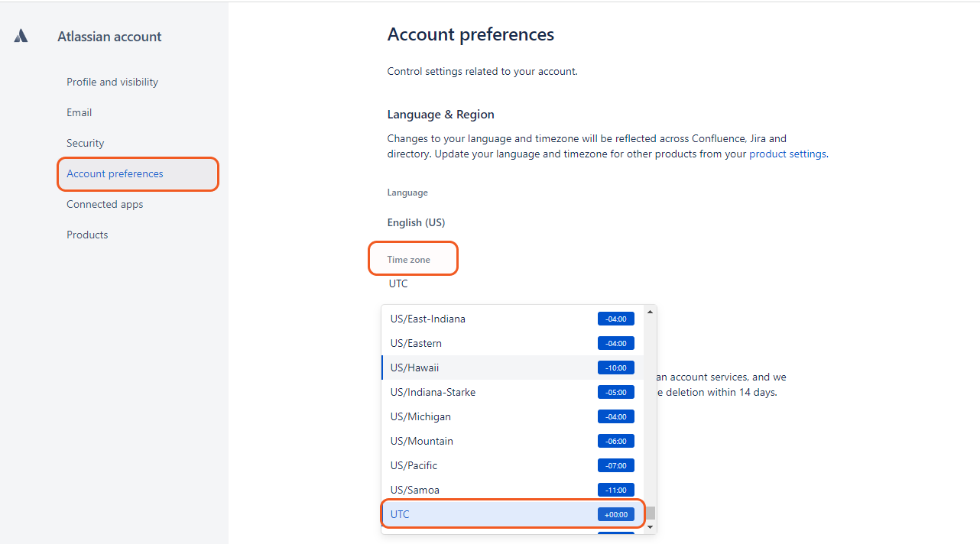Viewport: 980px width, 544px height.
Task: Choose US/East-Indiana time zone option
Action: 428,319
